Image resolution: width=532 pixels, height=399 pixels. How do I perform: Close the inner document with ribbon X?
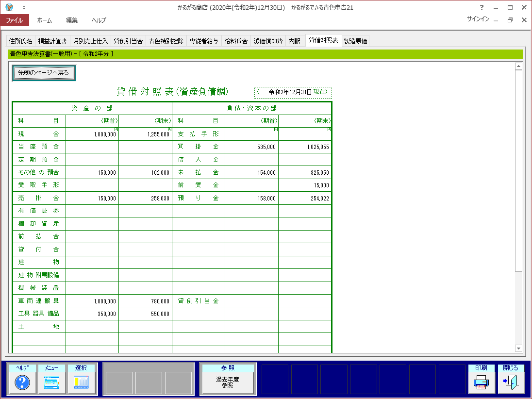(524, 20)
